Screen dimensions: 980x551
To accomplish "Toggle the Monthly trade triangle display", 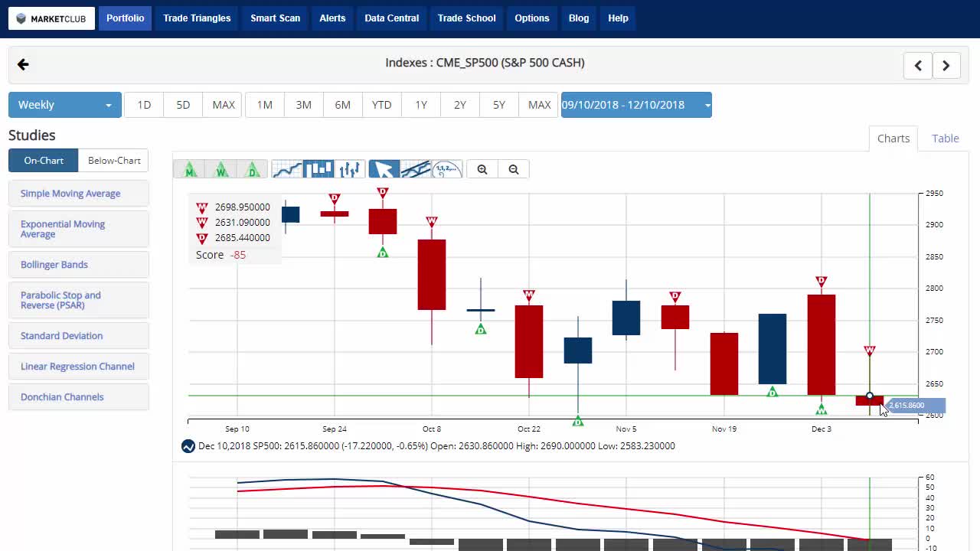I will 189,169.
